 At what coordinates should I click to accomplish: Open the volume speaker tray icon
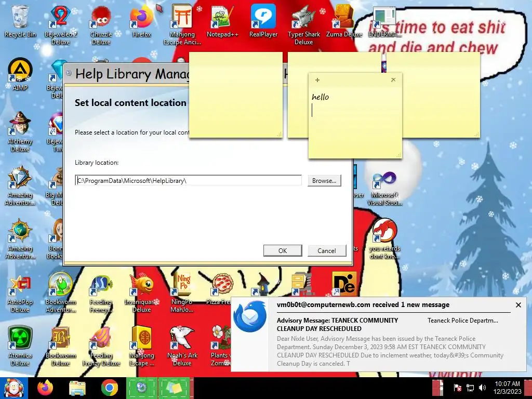coord(482,388)
